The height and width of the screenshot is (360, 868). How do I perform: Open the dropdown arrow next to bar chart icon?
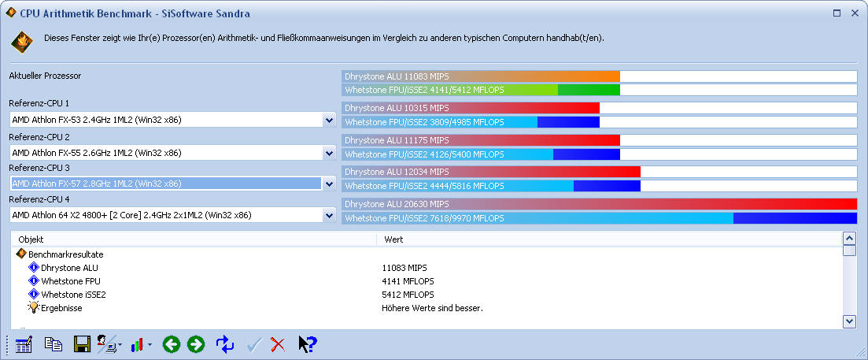[150, 346]
